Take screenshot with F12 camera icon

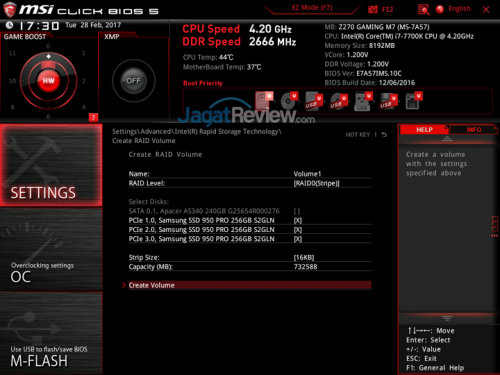point(373,9)
